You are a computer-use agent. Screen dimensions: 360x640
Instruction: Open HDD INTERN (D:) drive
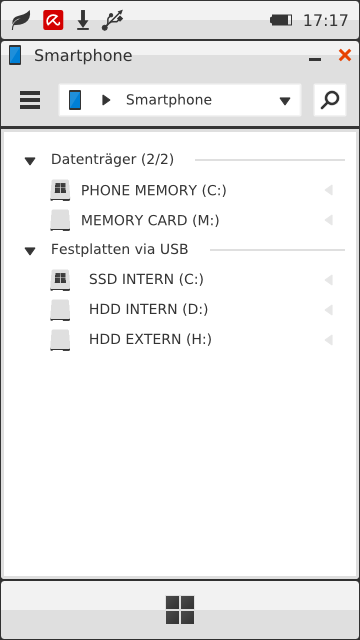pos(180,310)
